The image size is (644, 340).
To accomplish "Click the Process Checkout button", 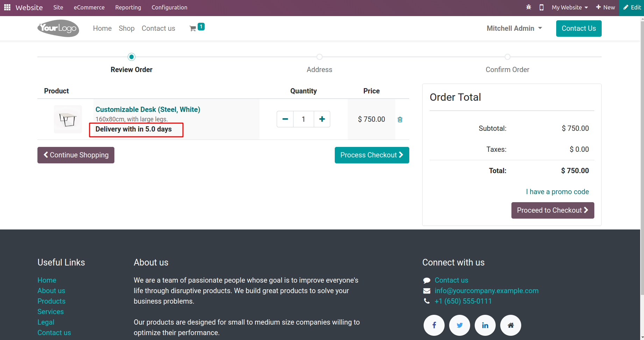I will click(x=371, y=155).
